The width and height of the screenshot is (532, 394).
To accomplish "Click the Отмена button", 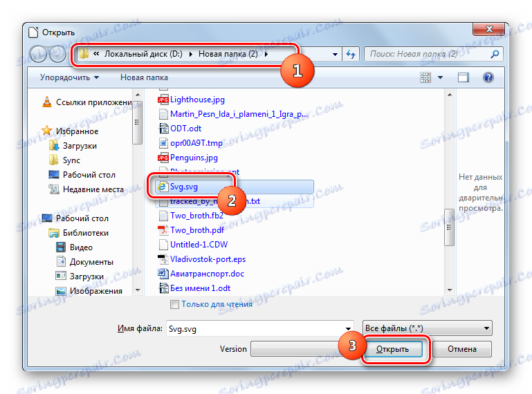I will pyautogui.click(x=461, y=349).
